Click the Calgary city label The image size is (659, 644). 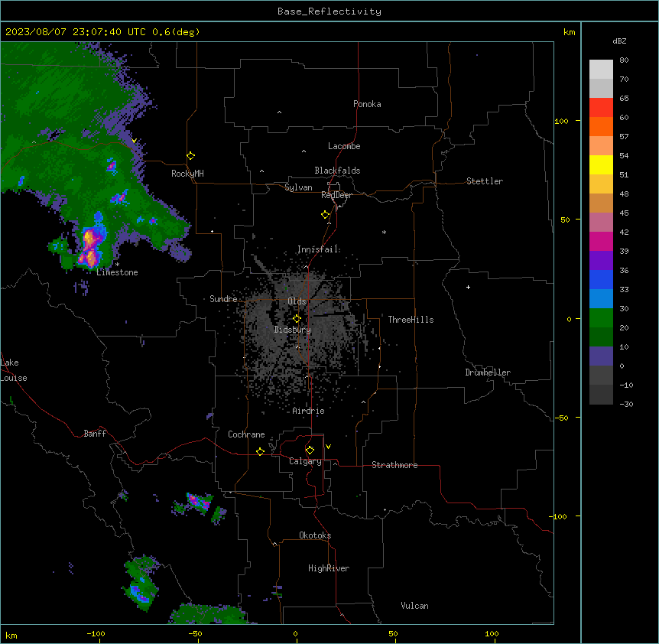click(305, 461)
